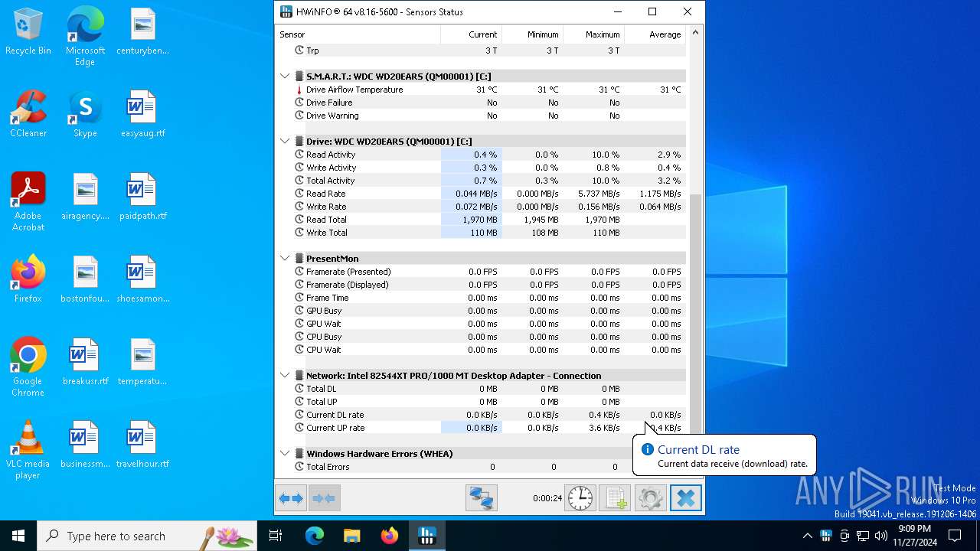The image size is (980, 551).
Task: Open CCleaner desktop shortcut
Action: pyautogui.click(x=28, y=113)
